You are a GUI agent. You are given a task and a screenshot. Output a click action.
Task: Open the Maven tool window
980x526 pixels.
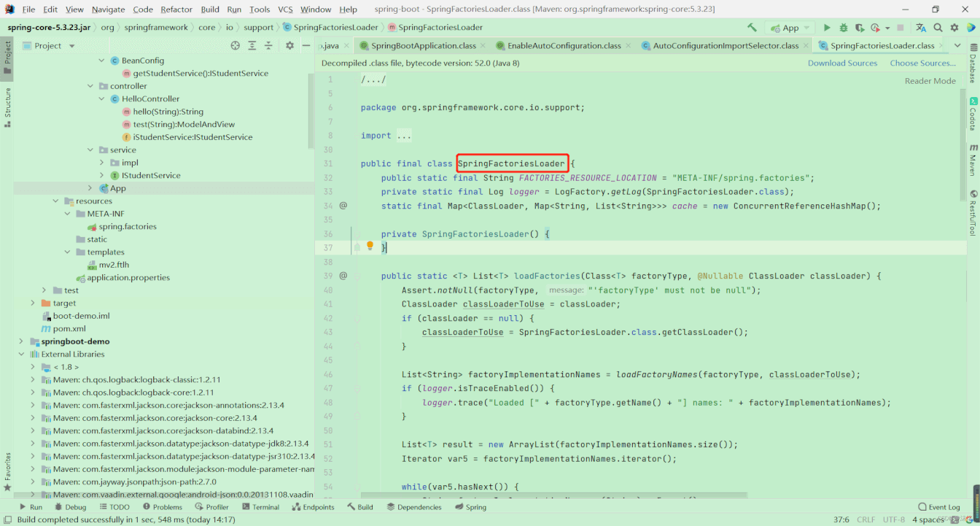coord(973,160)
